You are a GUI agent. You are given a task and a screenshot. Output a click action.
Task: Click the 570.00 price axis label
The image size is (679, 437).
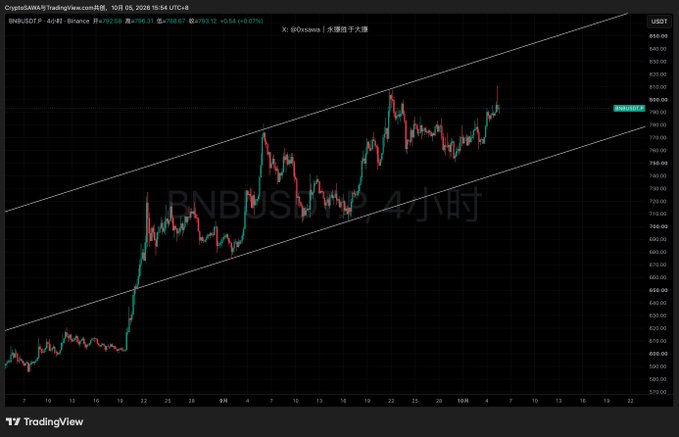pos(658,392)
